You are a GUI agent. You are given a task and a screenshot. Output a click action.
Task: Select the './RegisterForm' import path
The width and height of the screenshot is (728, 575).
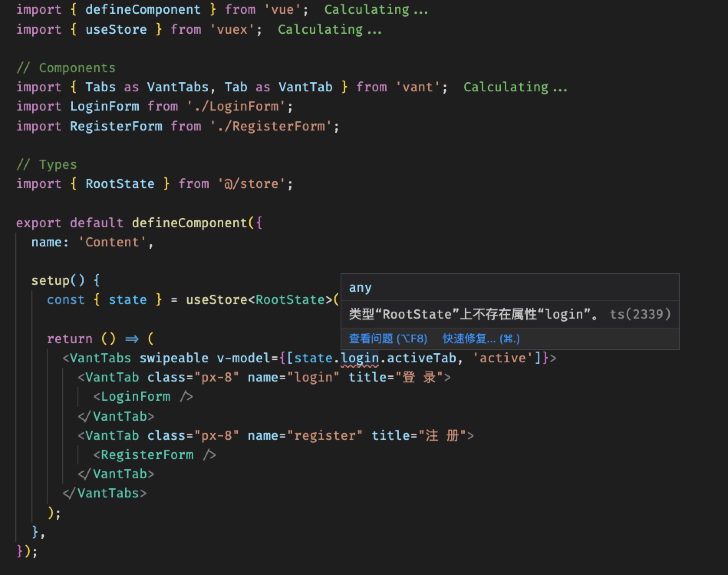(x=270, y=126)
